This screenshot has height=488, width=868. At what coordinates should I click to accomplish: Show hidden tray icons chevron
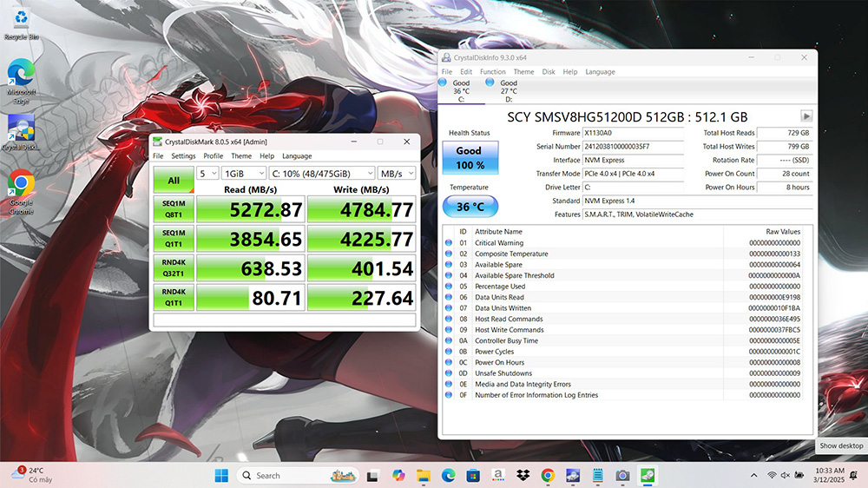pyautogui.click(x=754, y=475)
